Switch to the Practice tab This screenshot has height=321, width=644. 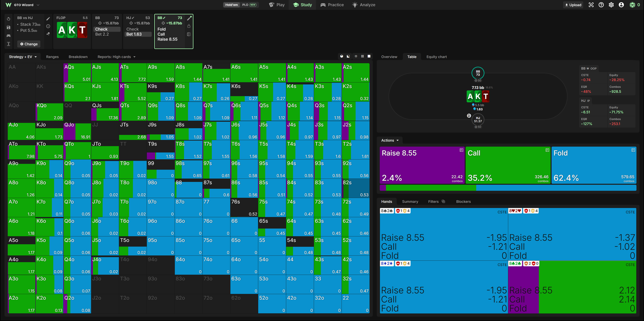pyautogui.click(x=332, y=5)
